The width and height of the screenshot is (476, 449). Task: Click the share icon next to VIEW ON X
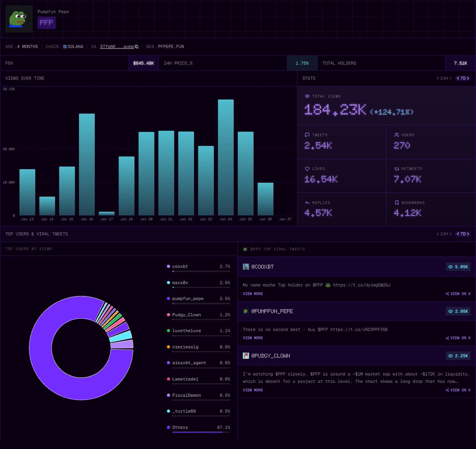point(447,294)
